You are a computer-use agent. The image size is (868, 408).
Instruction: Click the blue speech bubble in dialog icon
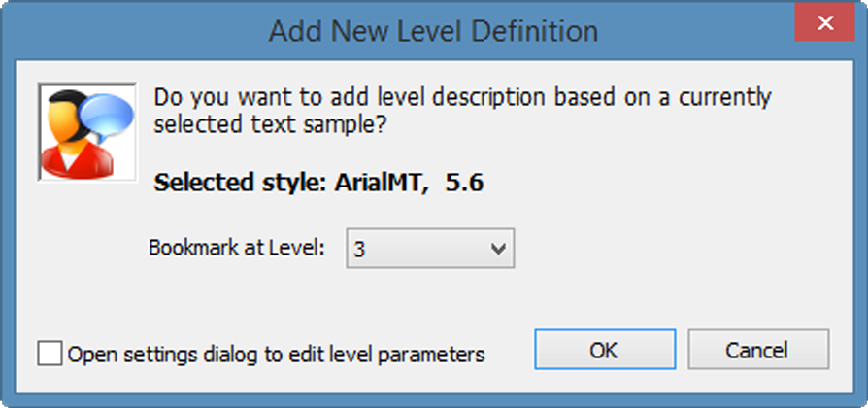pos(108,115)
